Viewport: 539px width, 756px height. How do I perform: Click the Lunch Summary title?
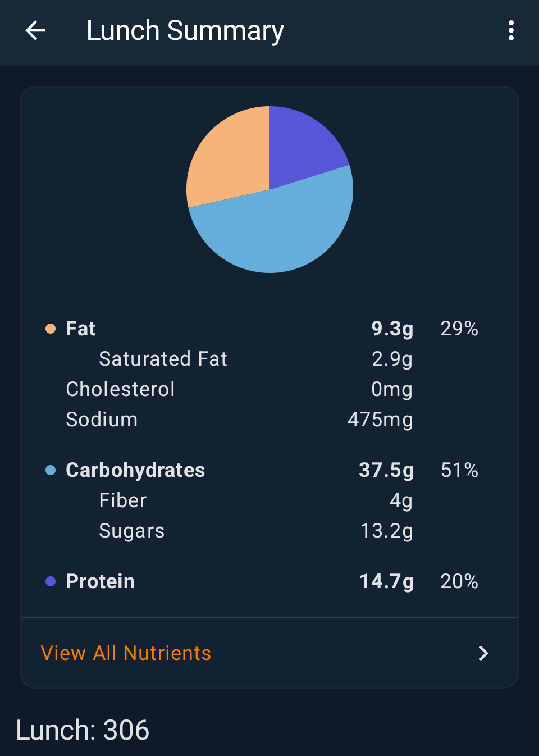(185, 30)
